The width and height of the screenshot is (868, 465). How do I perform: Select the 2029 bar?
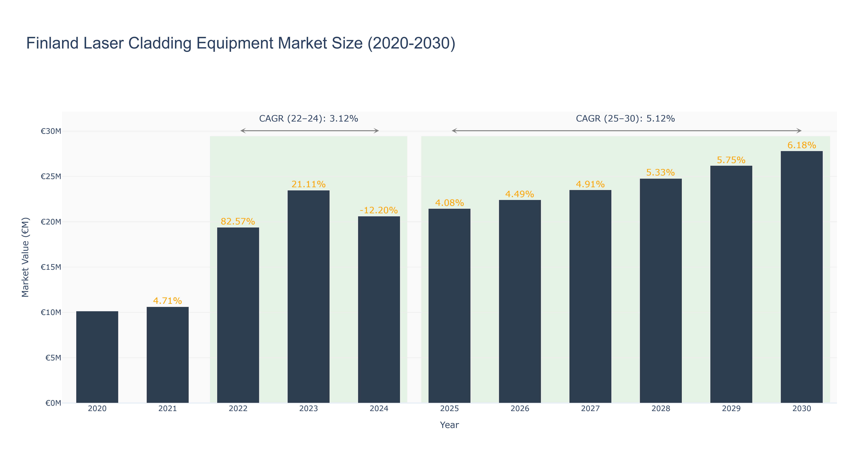point(731,284)
